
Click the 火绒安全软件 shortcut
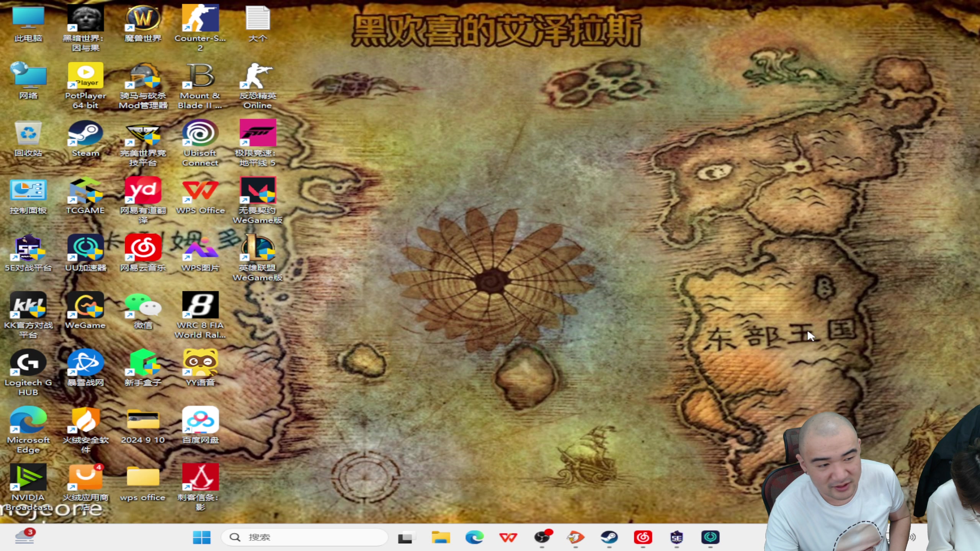[85, 429]
